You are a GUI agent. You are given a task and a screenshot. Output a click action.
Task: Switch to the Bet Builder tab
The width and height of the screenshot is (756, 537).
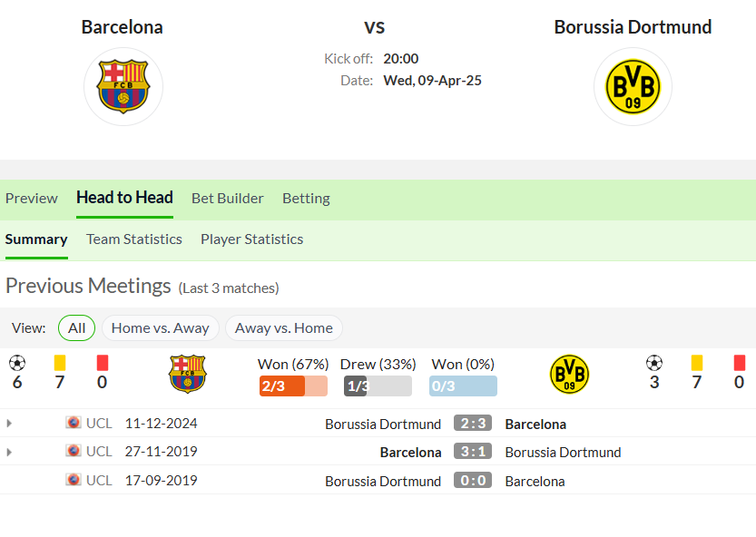pyautogui.click(x=228, y=198)
